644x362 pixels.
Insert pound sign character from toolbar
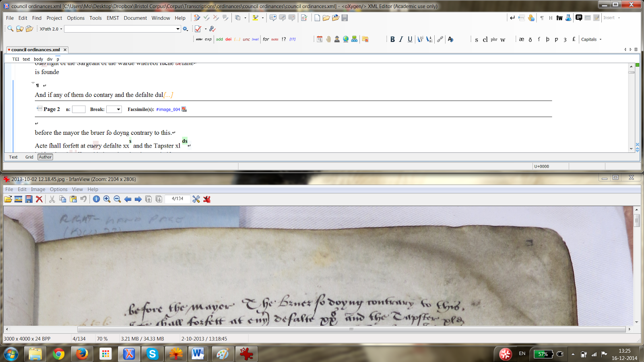pyautogui.click(x=574, y=39)
